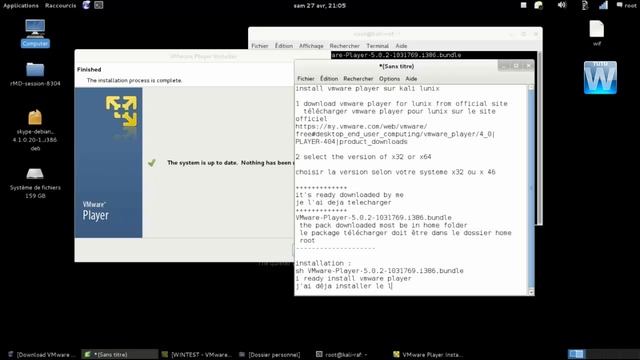
Task: Click scroll down arrow in text editor
Action: coord(531,292)
